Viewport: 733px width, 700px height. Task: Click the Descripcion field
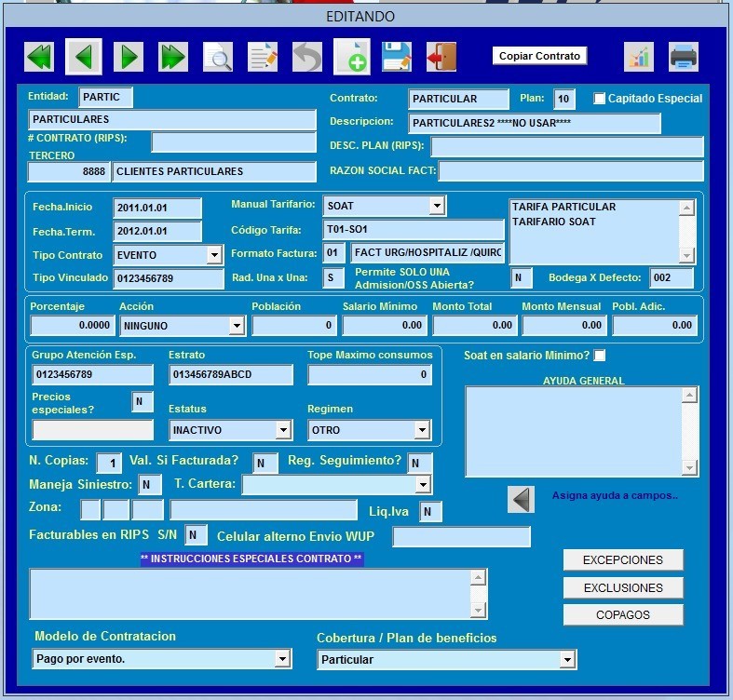[535, 124]
